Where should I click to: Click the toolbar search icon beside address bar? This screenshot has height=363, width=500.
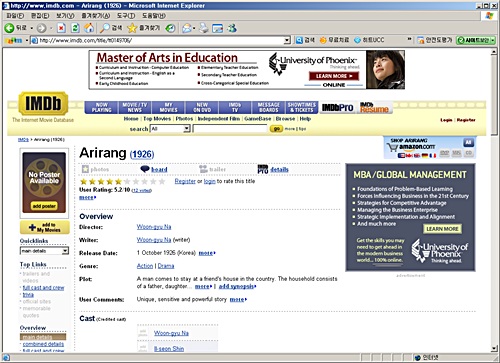pos(299,40)
